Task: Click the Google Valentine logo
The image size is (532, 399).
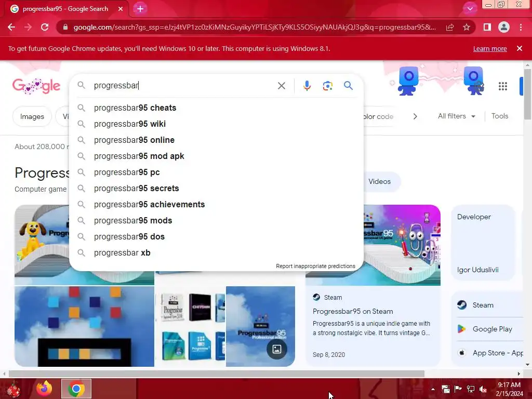Action: [36, 86]
